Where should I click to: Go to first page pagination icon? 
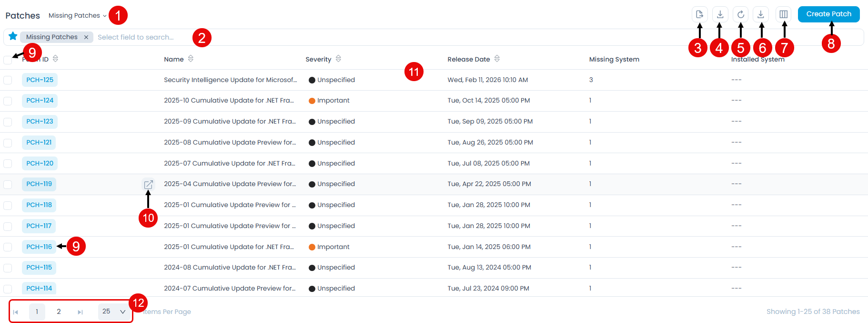click(x=16, y=312)
